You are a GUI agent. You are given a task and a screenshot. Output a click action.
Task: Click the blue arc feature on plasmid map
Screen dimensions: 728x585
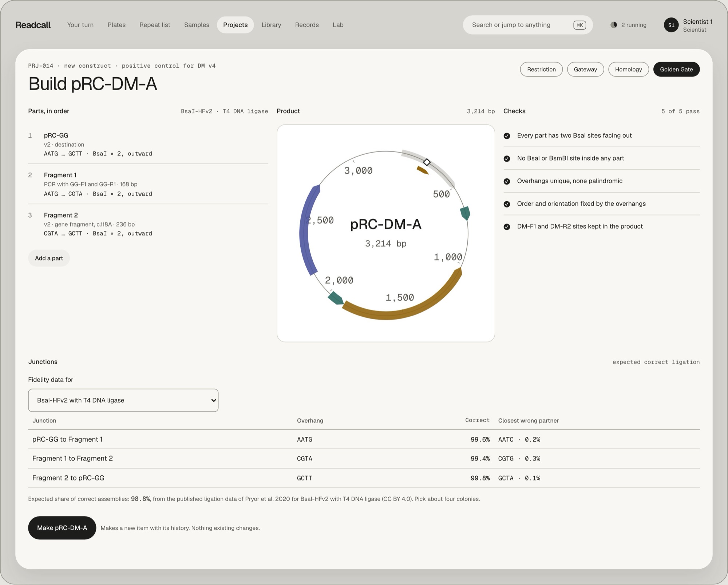[x=305, y=229]
